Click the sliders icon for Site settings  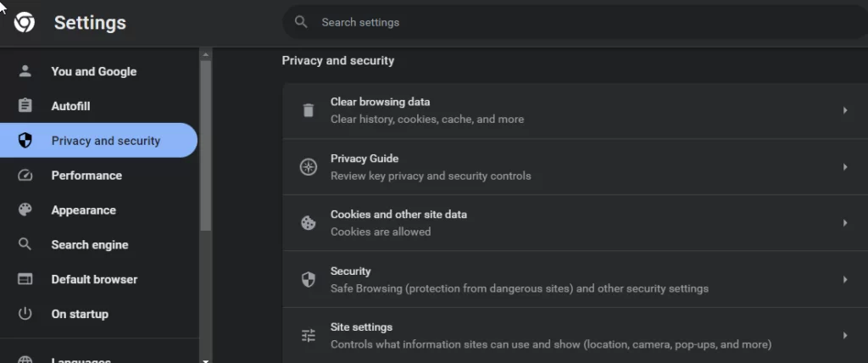(309, 335)
